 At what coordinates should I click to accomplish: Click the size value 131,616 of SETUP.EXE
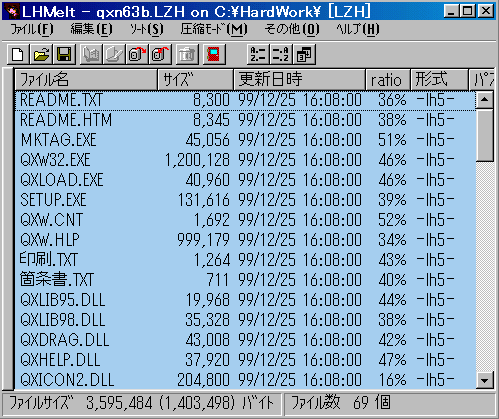click(204, 200)
